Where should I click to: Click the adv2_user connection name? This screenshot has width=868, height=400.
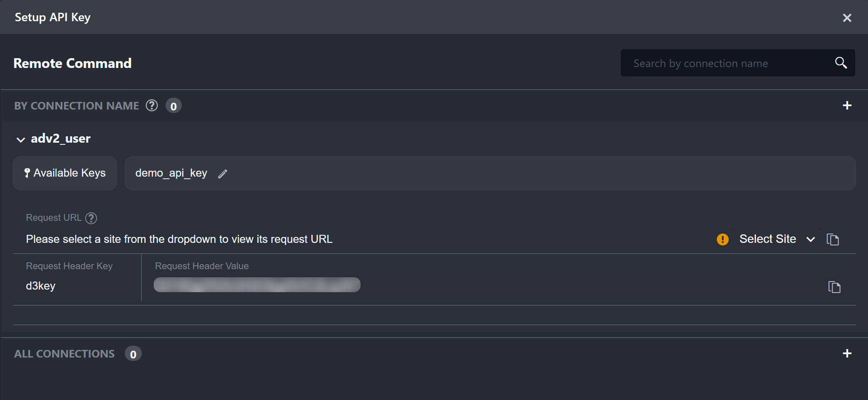coord(61,138)
